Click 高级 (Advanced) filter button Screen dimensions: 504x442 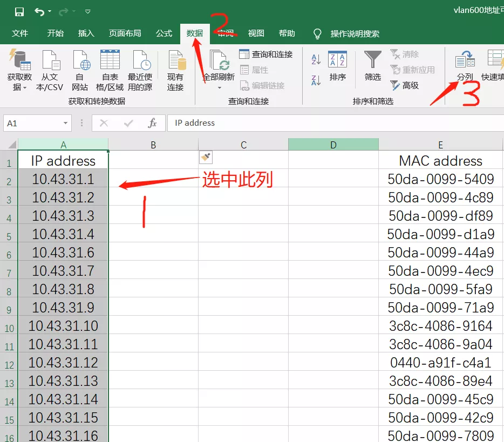point(405,85)
